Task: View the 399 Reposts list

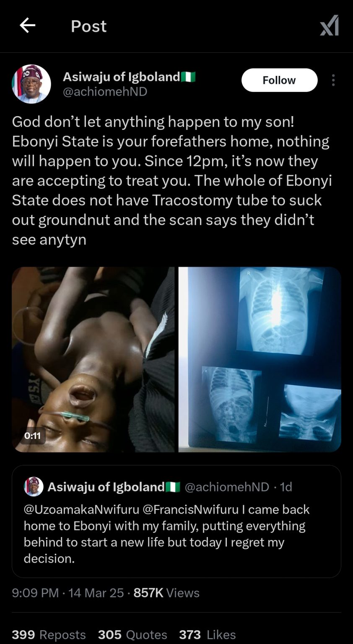Action: coord(49,634)
